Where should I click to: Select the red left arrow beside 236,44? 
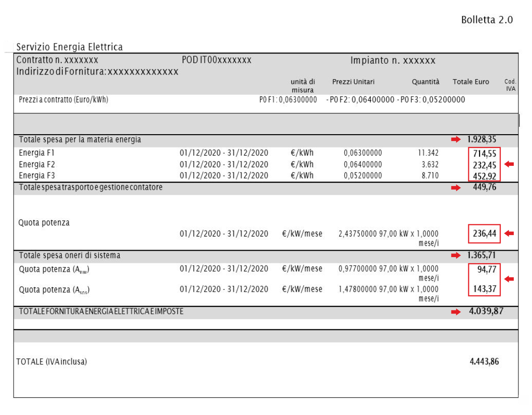coord(509,233)
